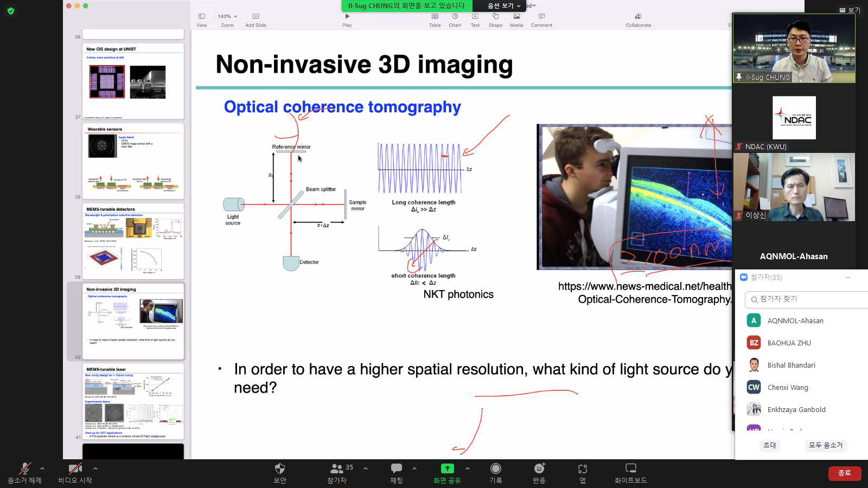Click the Non-invasive 3D imaging slide title
The image size is (868, 488).
point(364,64)
